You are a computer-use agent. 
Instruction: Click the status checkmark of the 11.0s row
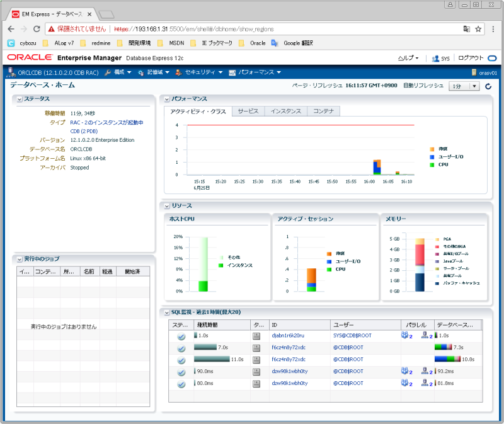pos(181,360)
